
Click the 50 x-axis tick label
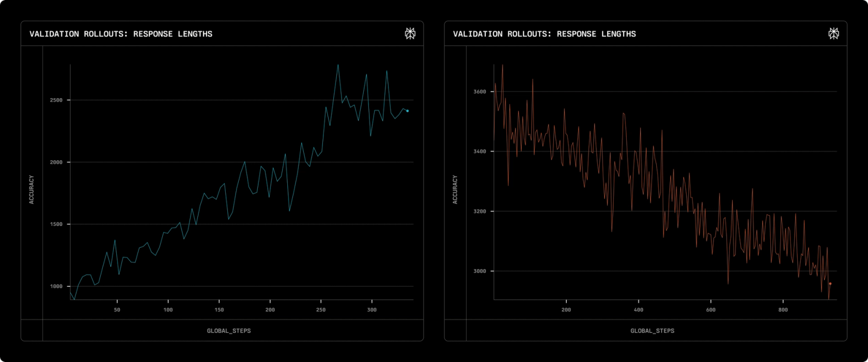[117, 310]
